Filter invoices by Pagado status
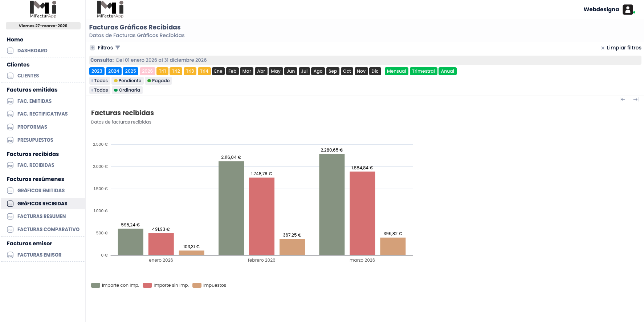644x322 pixels. point(159,81)
